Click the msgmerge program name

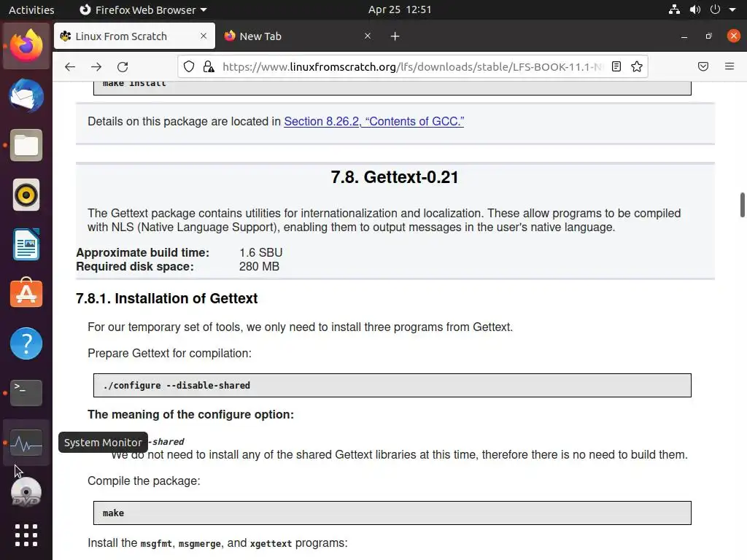[x=200, y=543]
